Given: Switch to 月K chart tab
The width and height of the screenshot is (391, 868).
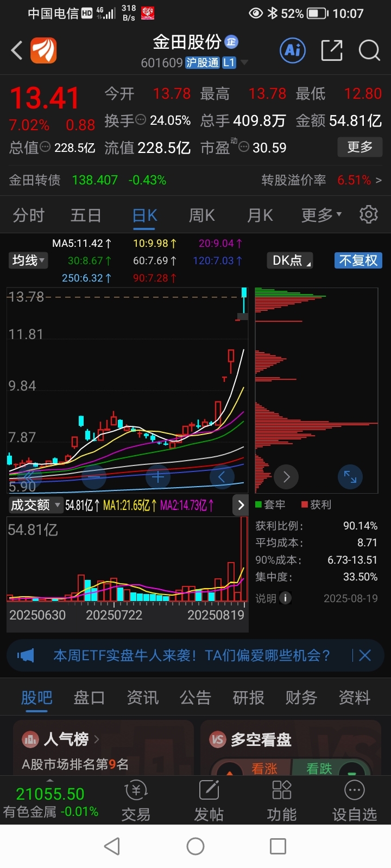Looking at the screenshot, I should [x=260, y=215].
